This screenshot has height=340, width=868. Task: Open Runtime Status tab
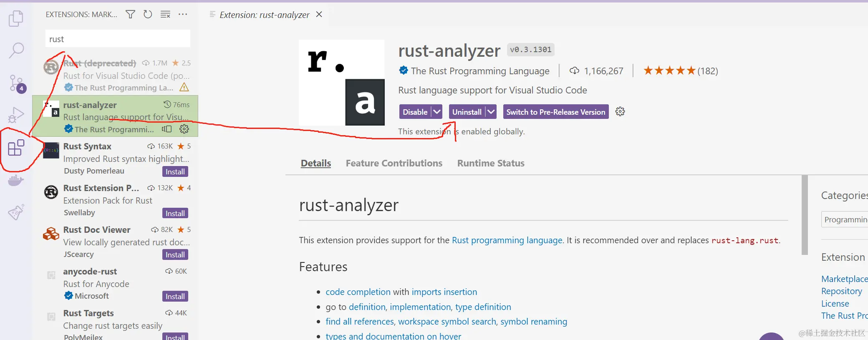[491, 163]
